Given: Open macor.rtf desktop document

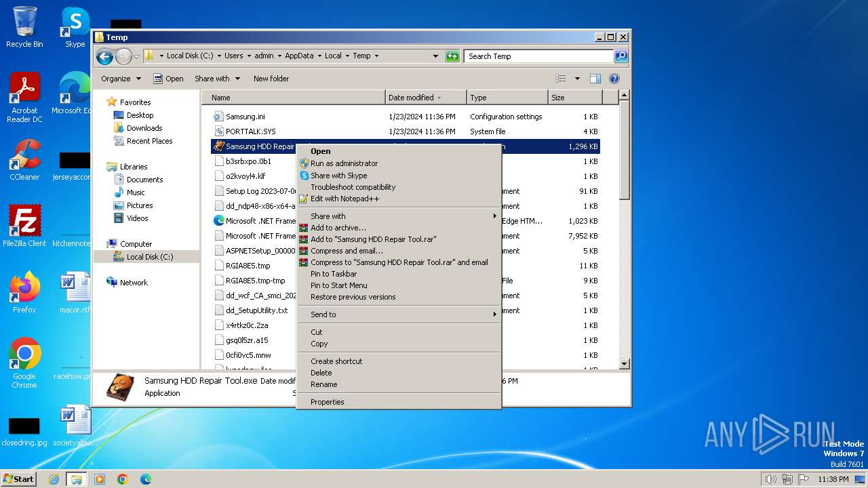Looking at the screenshot, I should [75, 292].
